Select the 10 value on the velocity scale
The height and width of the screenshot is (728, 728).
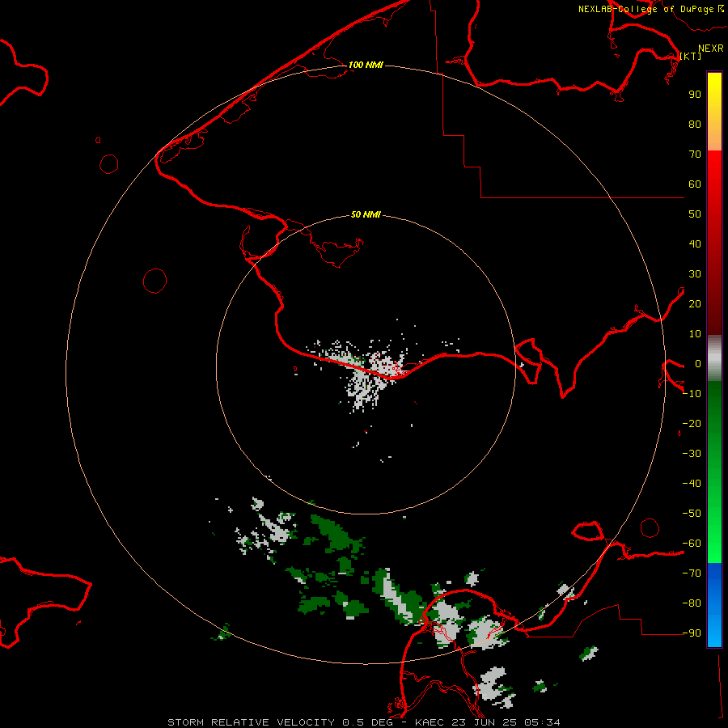pos(695,334)
